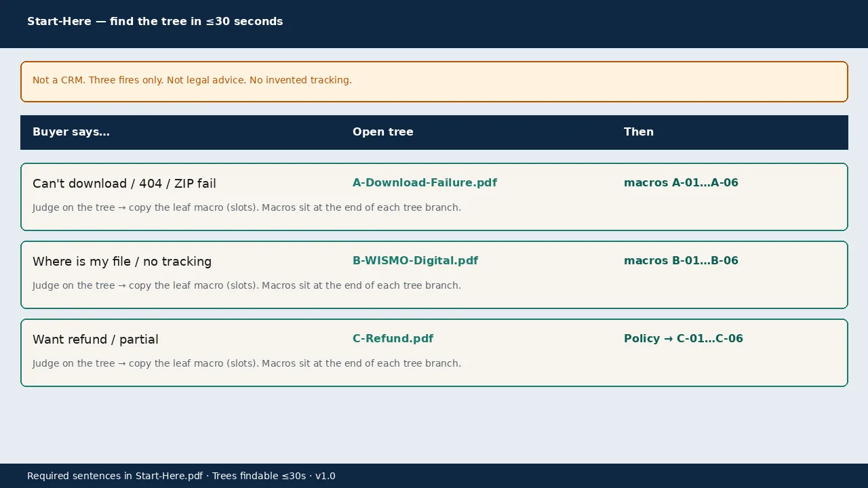Open Policy → C-01…C-06 link

click(x=684, y=339)
